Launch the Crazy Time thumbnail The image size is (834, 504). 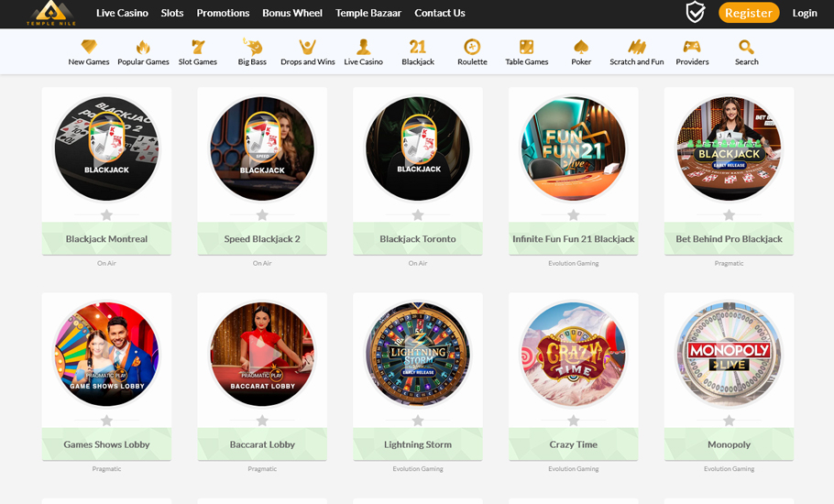click(574, 355)
